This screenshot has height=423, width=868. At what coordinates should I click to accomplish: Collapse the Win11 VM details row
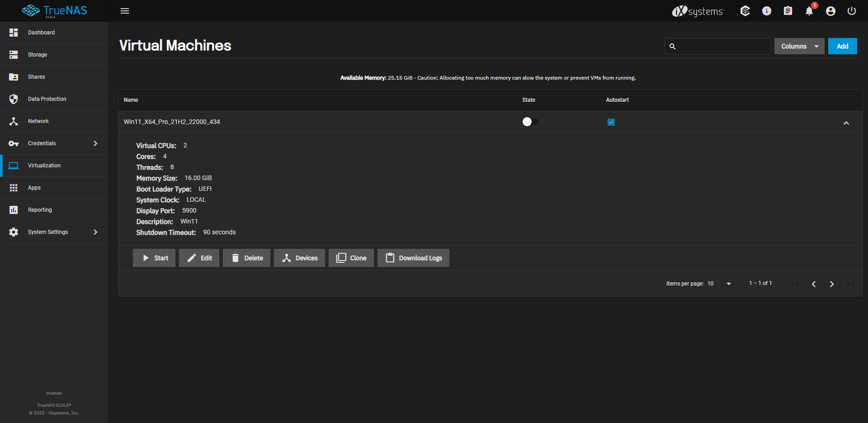click(x=846, y=123)
